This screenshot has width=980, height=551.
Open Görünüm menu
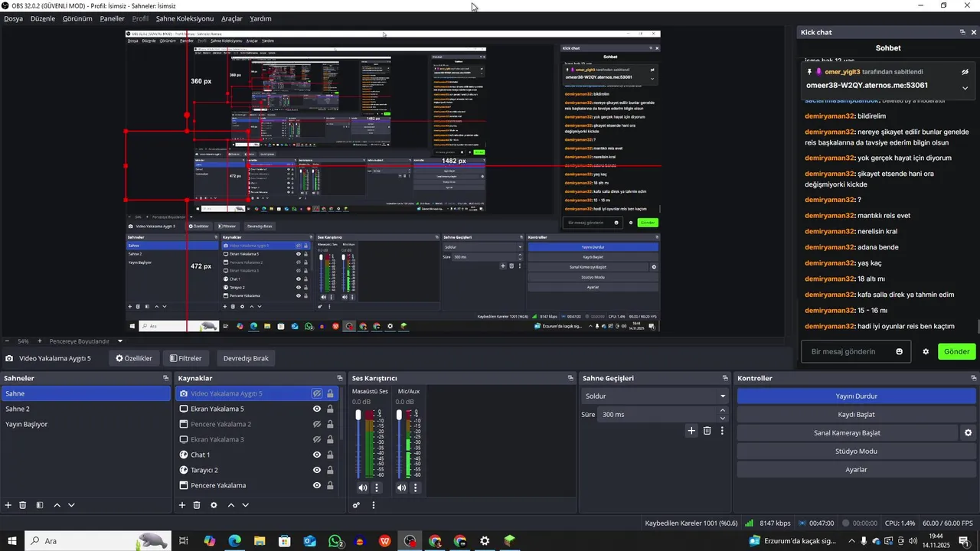[x=77, y=18]
